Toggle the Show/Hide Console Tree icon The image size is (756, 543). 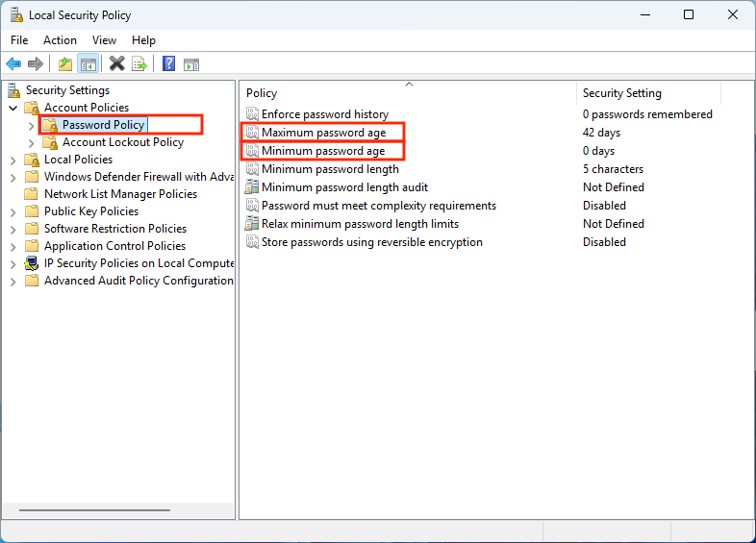(88, 63)
